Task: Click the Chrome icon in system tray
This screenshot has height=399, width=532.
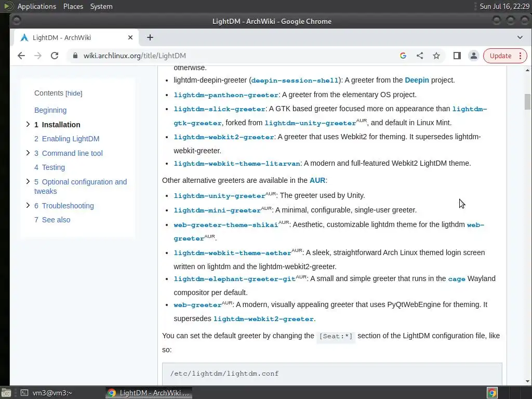Action: 492,393
